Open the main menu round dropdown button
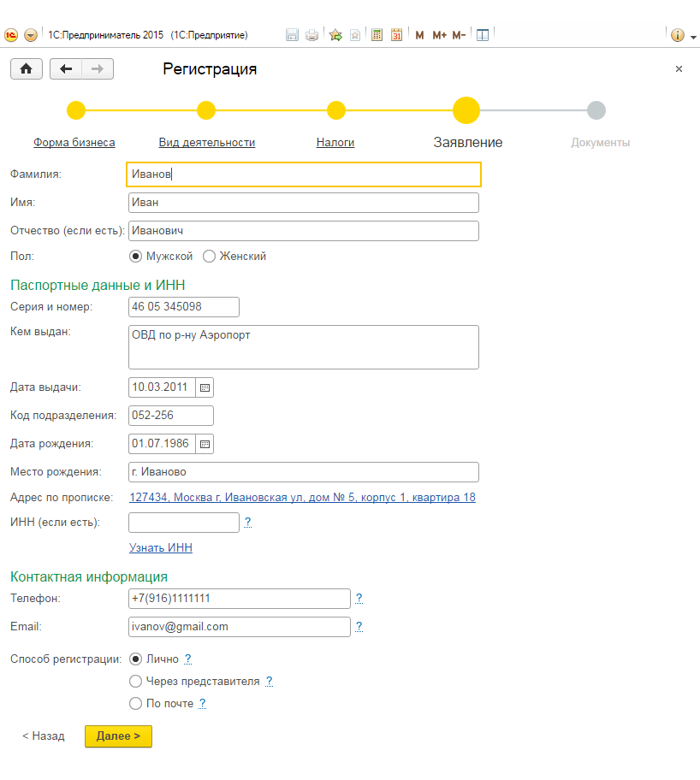 tap(31, 35)
